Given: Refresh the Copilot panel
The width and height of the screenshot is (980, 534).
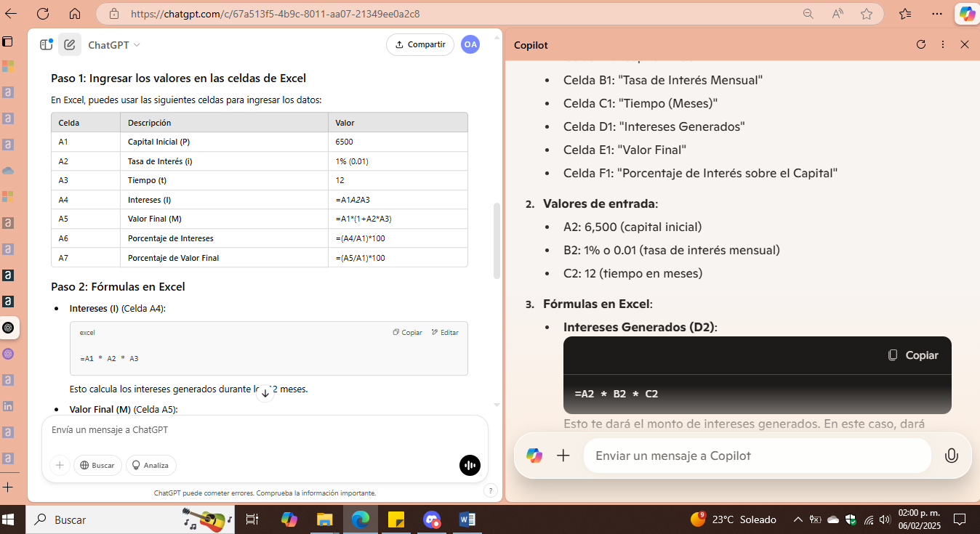Looking at the screenshot, I should point(921,44).
